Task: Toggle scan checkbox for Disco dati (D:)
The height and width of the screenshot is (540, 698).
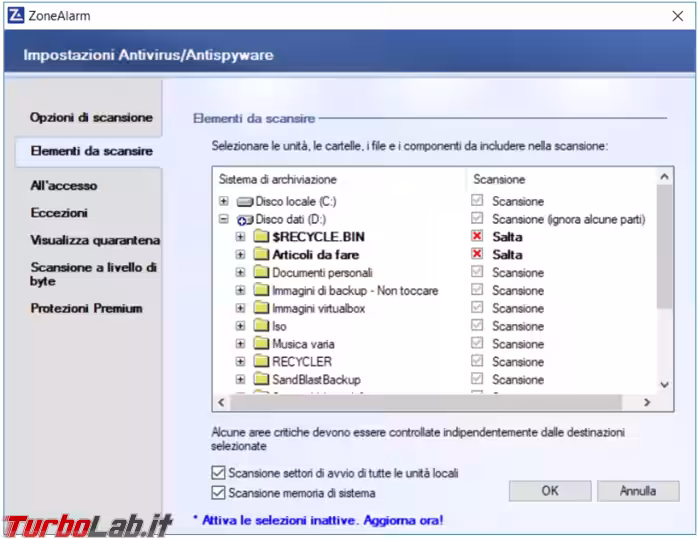Action: (x=477, y=218)
